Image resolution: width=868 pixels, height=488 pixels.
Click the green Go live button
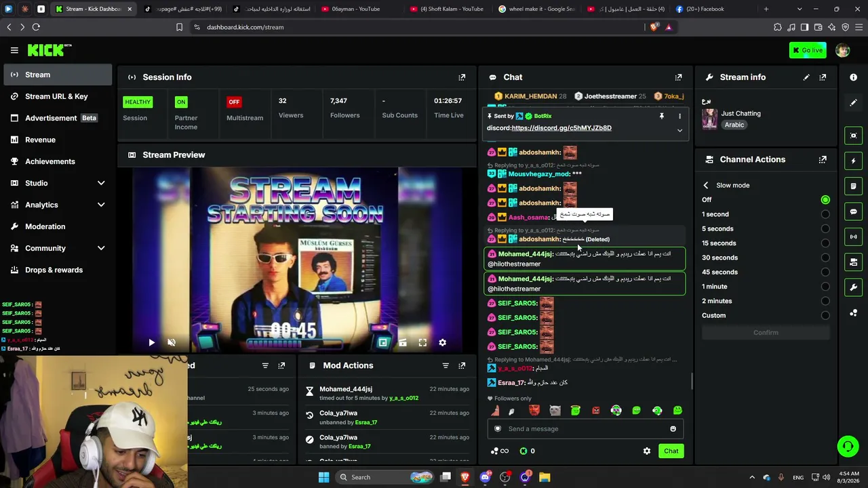click(x=808, y=50)
